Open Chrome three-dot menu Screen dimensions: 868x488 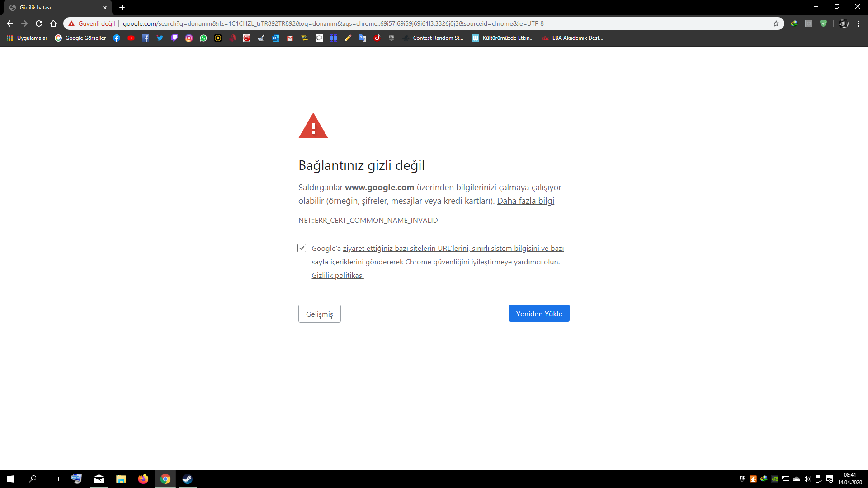(858, 23)
